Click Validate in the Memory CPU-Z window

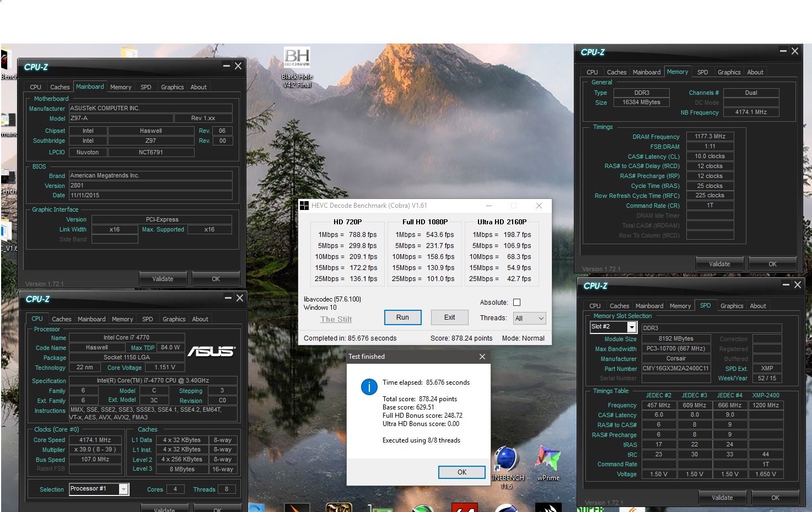pos(719,264)
